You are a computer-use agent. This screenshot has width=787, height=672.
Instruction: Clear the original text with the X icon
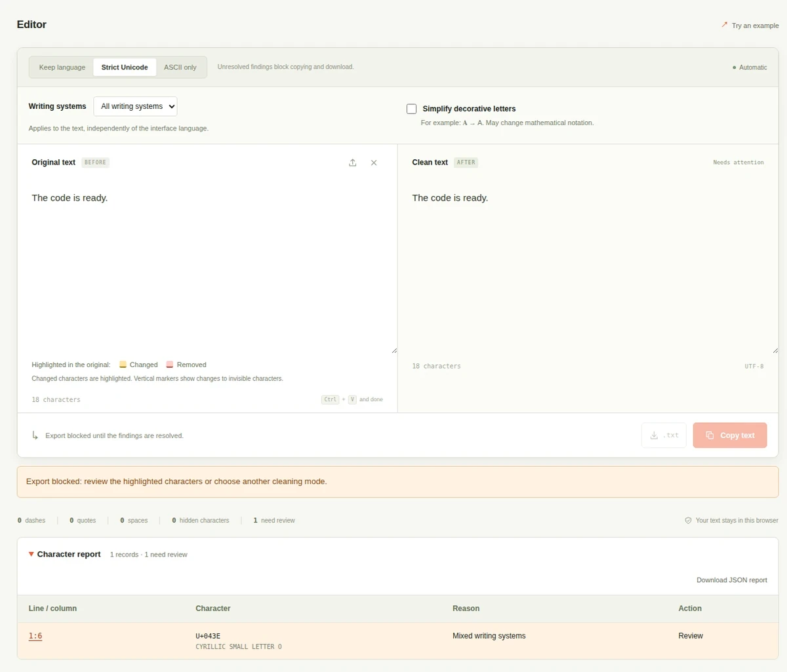(x=374, y=163)
